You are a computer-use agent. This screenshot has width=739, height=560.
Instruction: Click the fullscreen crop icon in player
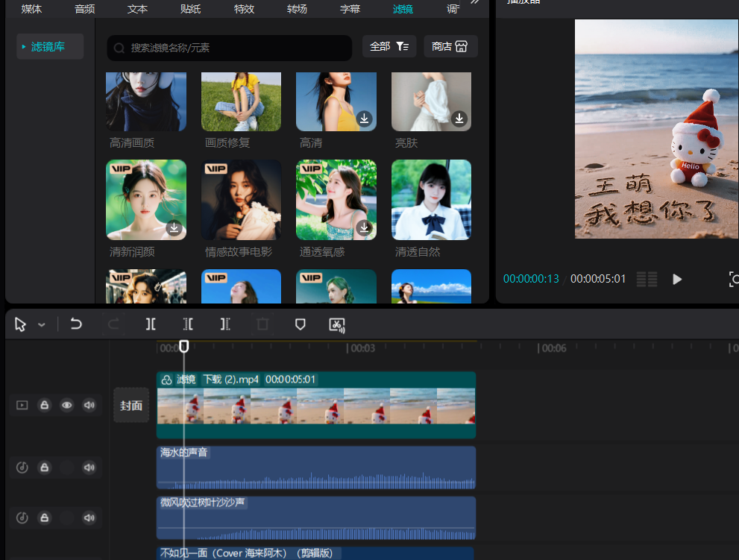click(734, 279)
